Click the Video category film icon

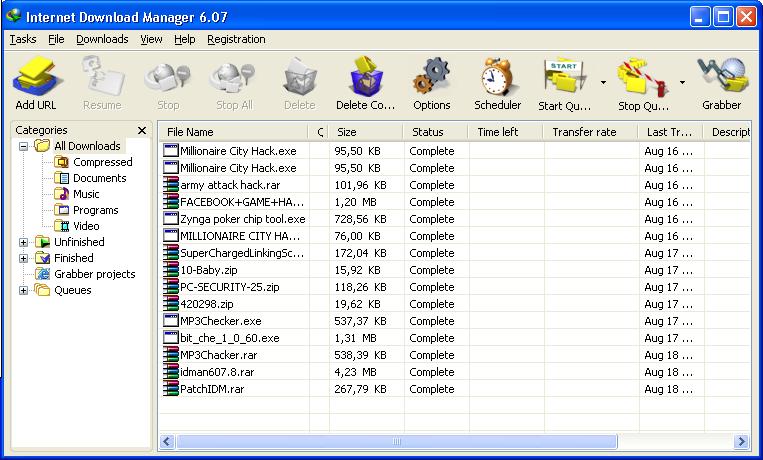coord(61,226)
